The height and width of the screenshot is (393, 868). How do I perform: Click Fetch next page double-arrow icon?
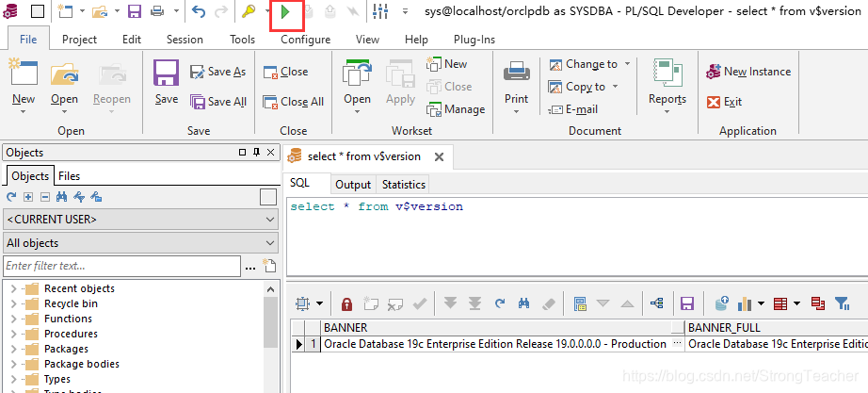pyautogui.click(x=451, y=303)
